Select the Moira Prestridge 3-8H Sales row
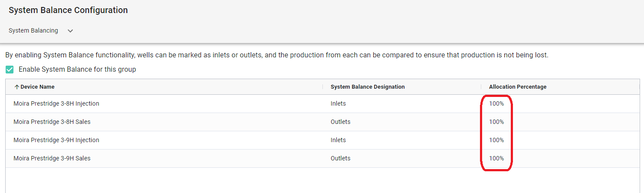This screenshot has height=193, width=644. [322, 122]
